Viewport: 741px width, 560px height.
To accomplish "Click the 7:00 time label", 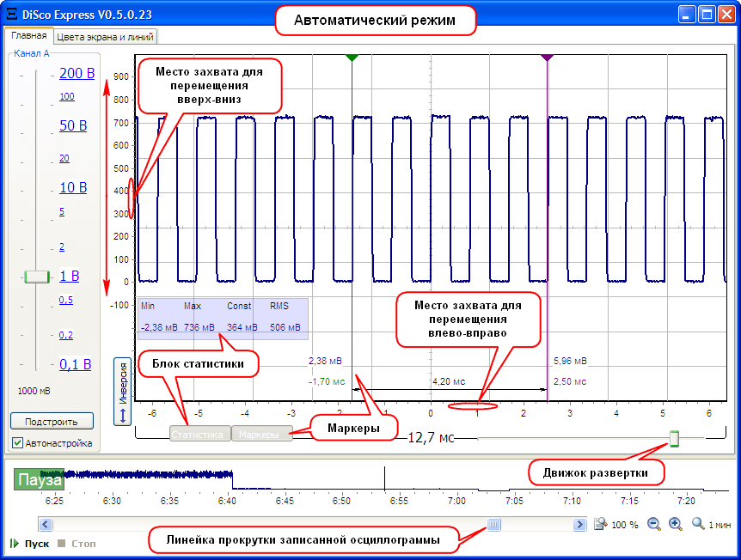I will click(456, 501).
